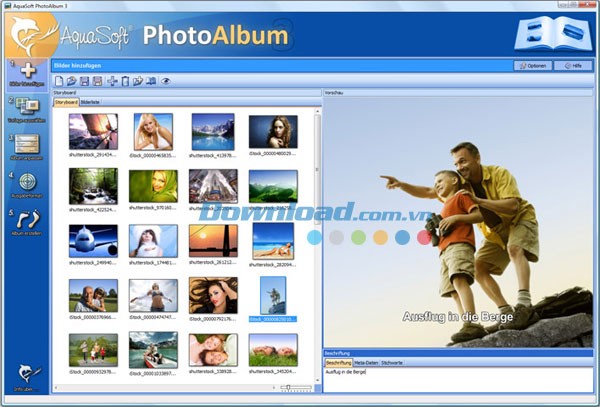Click the Vorschau panel header
The height and width of the screenshot is (407, 600).
pyautogui.click(x=458, y=93)
